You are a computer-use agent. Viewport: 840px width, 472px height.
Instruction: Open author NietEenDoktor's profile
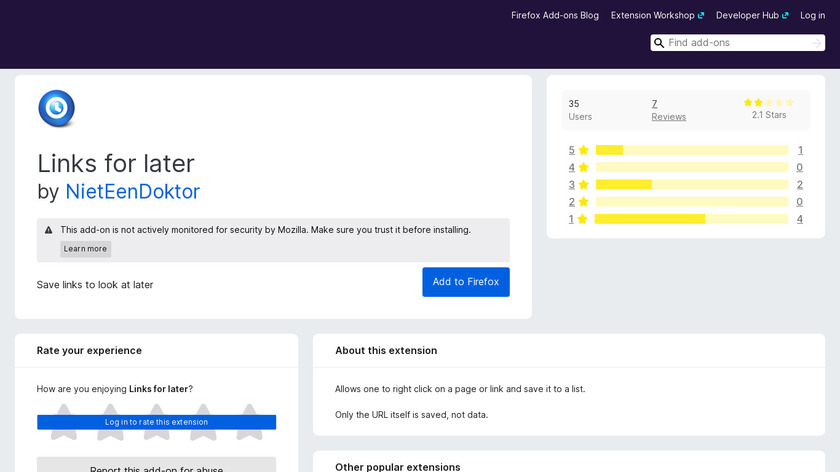point(132,192)
